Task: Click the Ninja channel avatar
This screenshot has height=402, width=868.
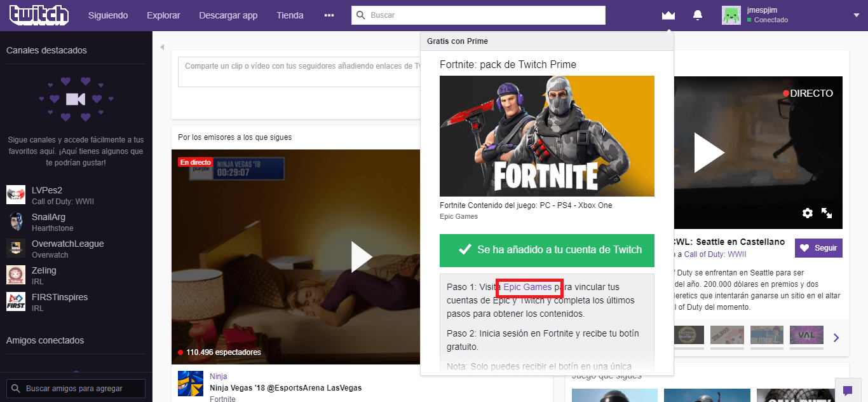Action: pos(191,384)
